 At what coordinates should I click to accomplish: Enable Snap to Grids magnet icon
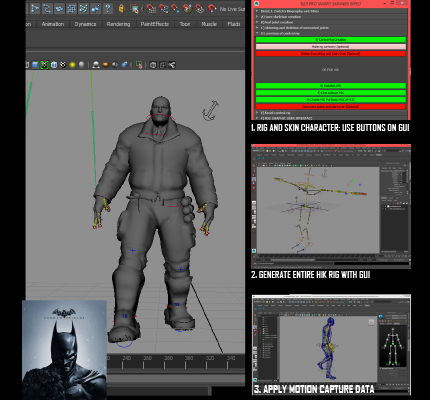pyautogui.click(x=151, y=8)
